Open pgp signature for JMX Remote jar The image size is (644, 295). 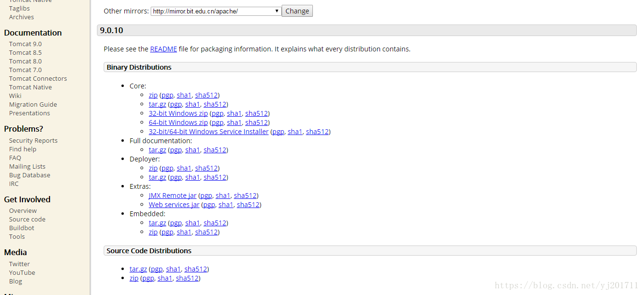point(206,196)
